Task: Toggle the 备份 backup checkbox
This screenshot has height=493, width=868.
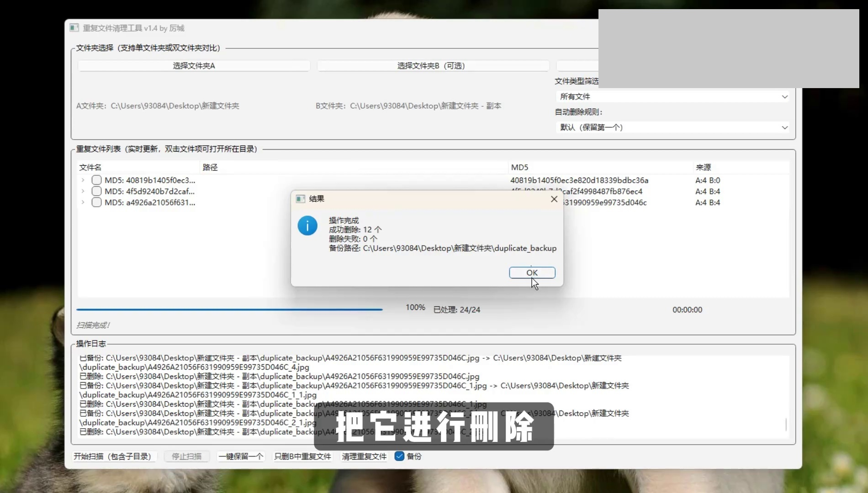Action: (399, 456)
